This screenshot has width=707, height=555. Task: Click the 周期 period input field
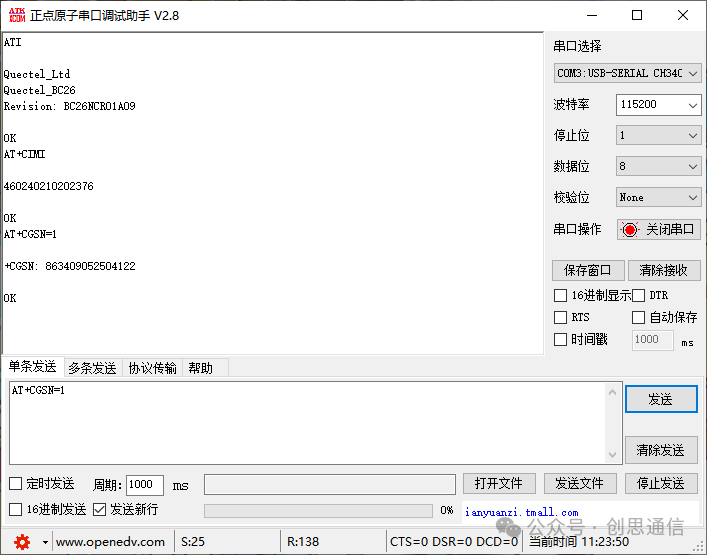coord(144,485)
